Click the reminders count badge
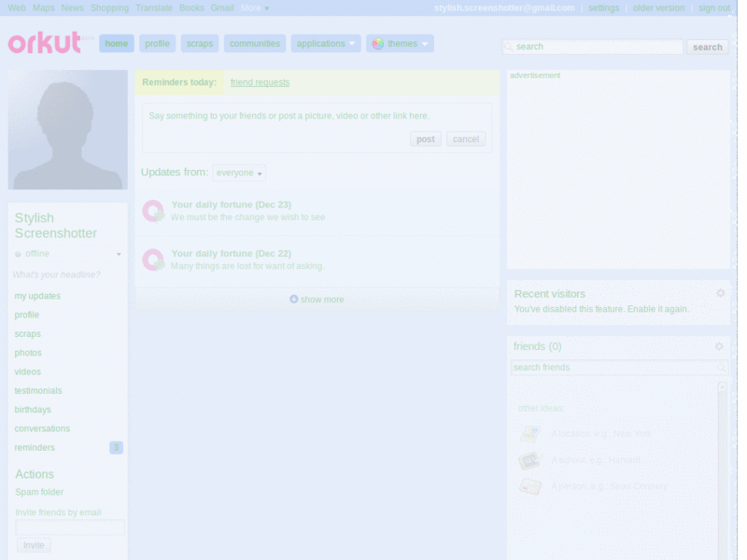Image resolution: width=747 pixels, height=560 pixels. pos(116,448)
